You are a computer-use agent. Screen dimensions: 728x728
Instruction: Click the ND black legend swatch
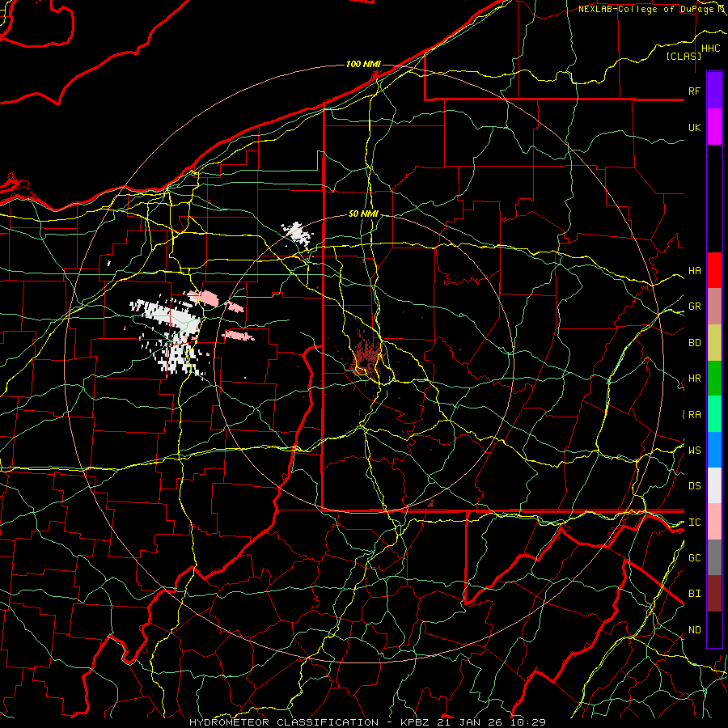tap(714, 629)
